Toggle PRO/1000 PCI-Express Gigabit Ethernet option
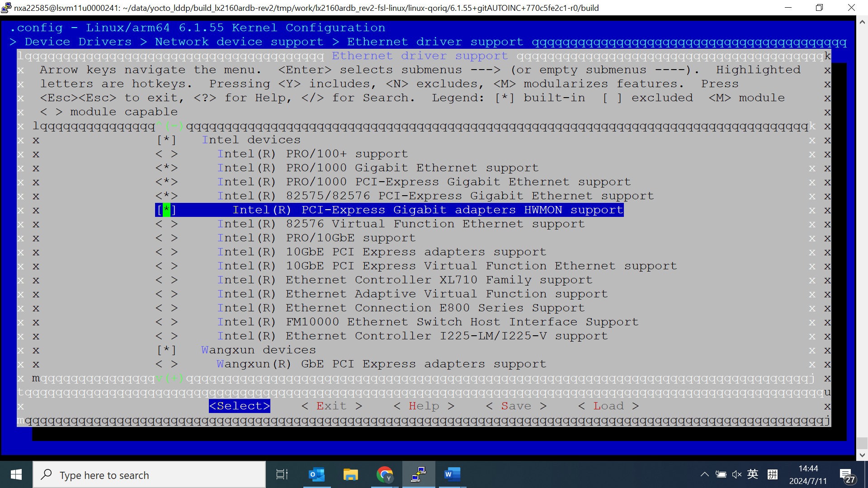 (x=166, y=182)
